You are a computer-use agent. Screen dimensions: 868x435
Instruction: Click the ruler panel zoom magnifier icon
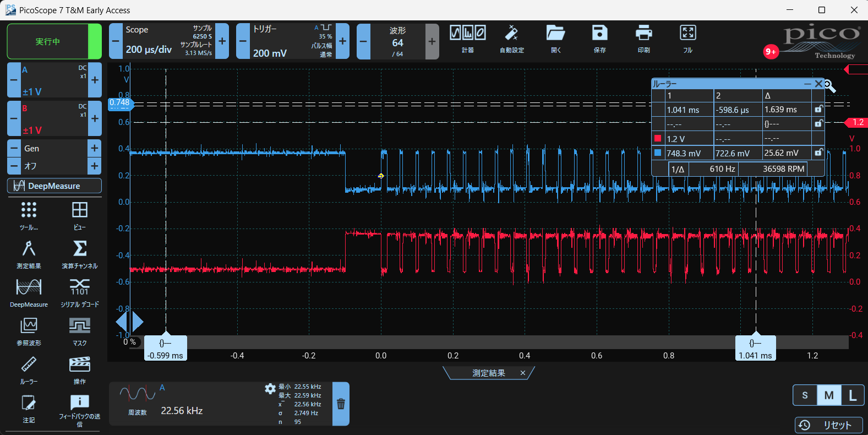click(x=830, y=86)
